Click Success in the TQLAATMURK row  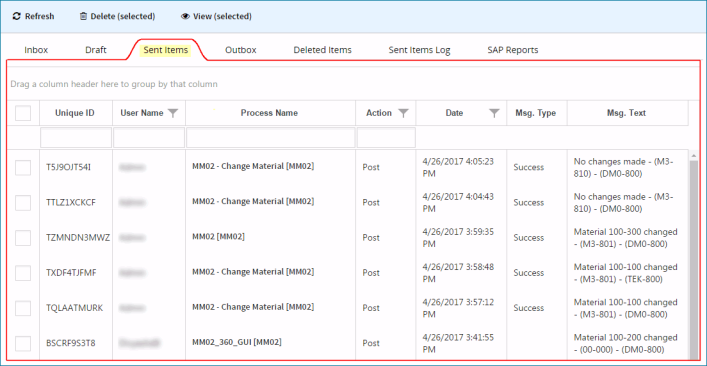point(528,308)
